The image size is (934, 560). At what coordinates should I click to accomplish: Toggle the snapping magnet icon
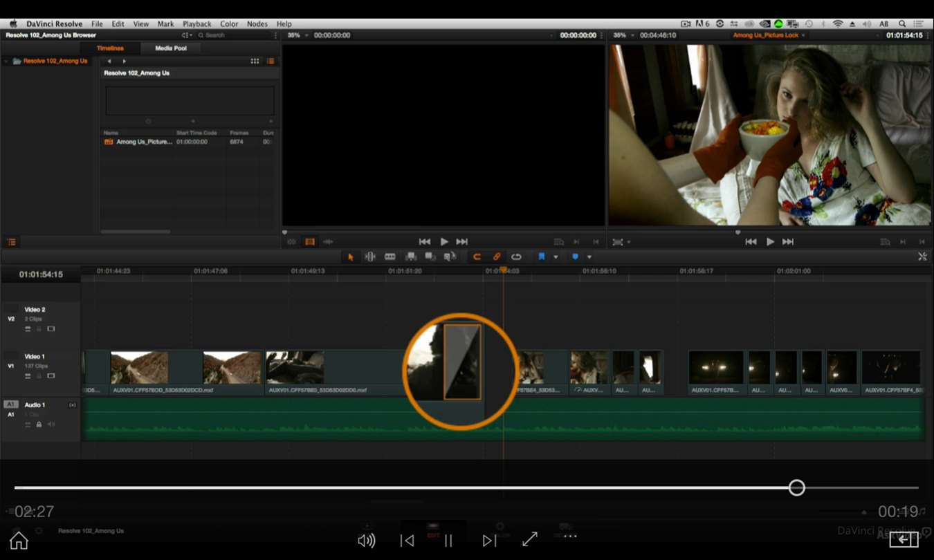[x=477, y=257]
